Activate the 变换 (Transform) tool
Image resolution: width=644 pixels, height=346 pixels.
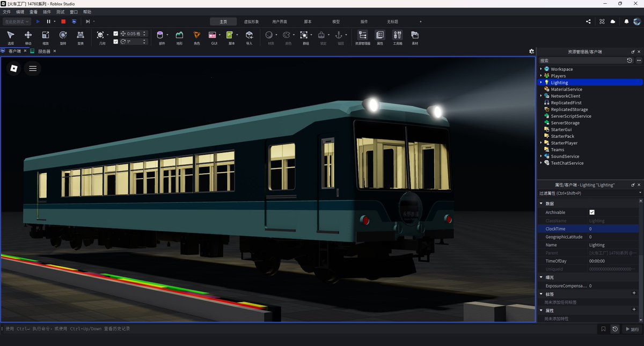[x=80, y=37]
